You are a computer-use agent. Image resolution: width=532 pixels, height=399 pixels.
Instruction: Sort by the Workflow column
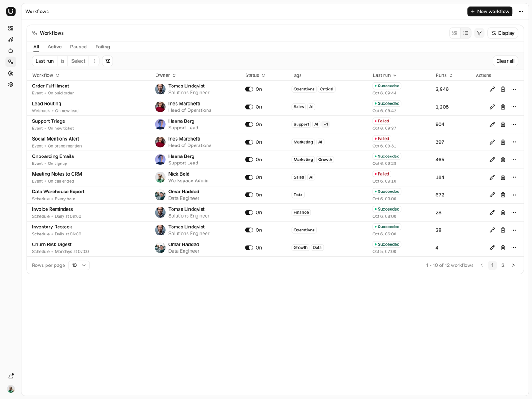tap(46, 75)
